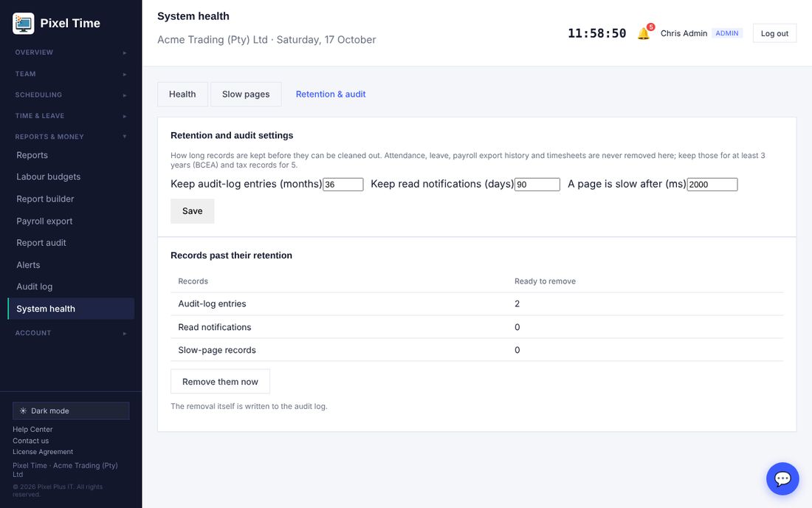Open the notifications bell
The width and height of the screenshot is (812, 508).
[644, 33]
